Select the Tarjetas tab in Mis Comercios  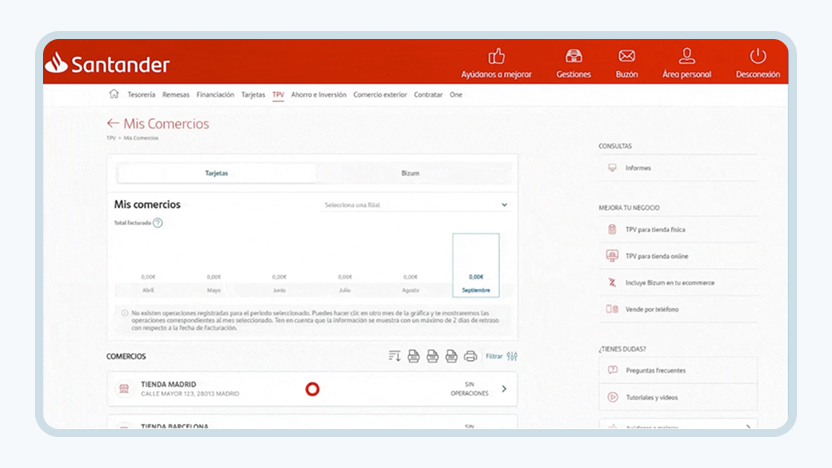(x=216, y=173)
